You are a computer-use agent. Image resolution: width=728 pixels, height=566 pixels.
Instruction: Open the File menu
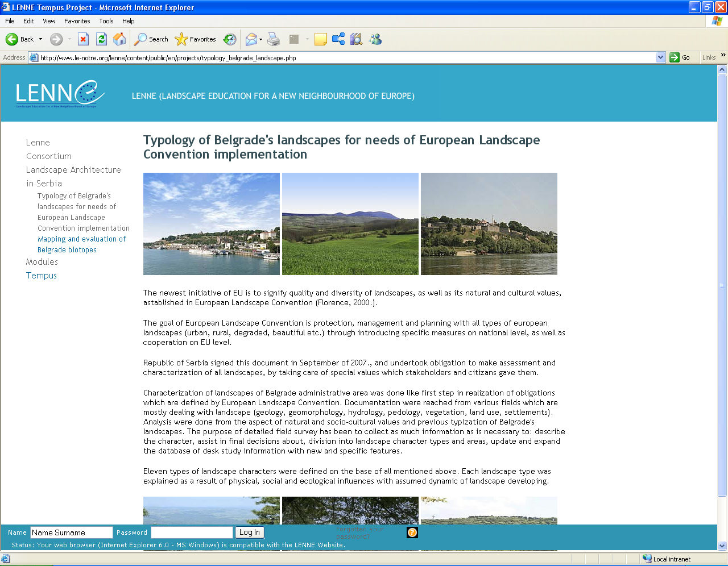(10, 21)
